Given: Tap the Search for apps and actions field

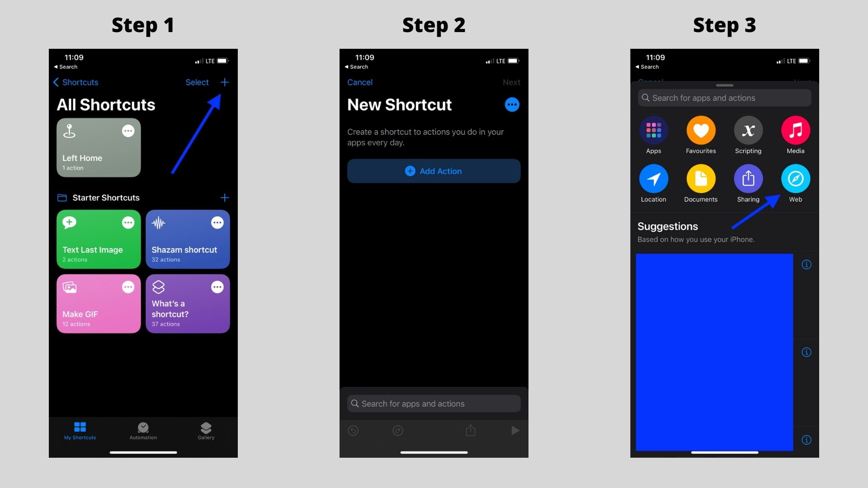Looking at the screenshot, I should [x=725, y=97].
